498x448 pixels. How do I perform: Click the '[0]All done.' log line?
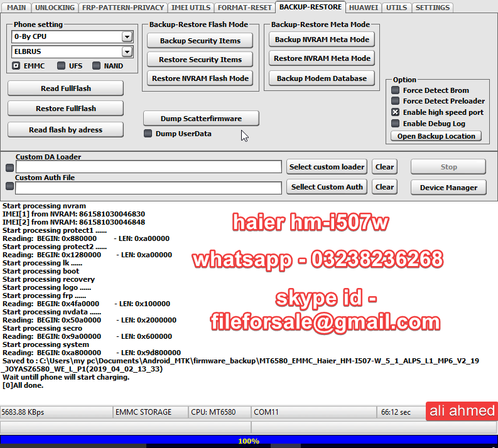tap(23, 385)
